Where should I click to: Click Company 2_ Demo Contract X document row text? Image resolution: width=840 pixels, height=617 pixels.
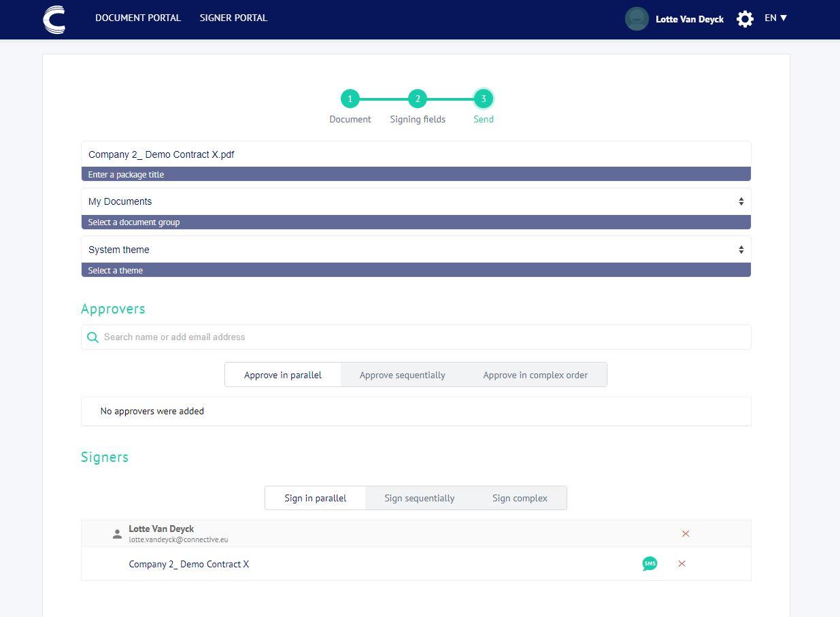[x=189, y=564]
